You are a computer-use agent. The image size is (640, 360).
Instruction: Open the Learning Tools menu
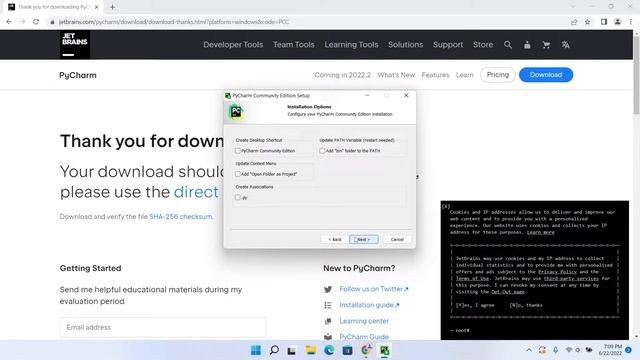(351, 45)
